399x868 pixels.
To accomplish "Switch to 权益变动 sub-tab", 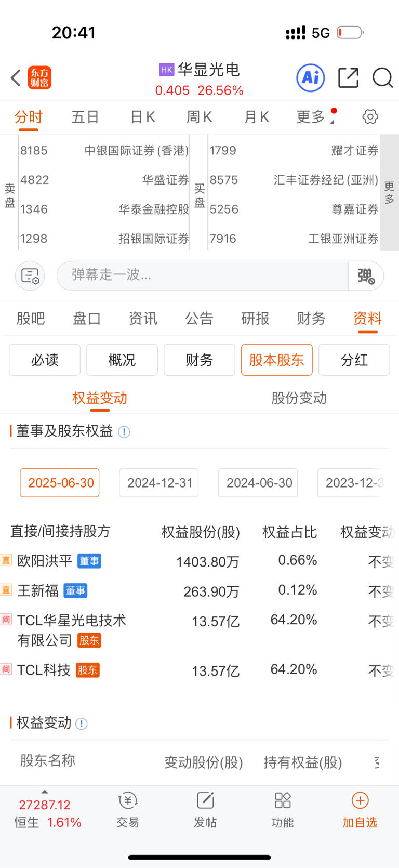I will tap(100, 399).
